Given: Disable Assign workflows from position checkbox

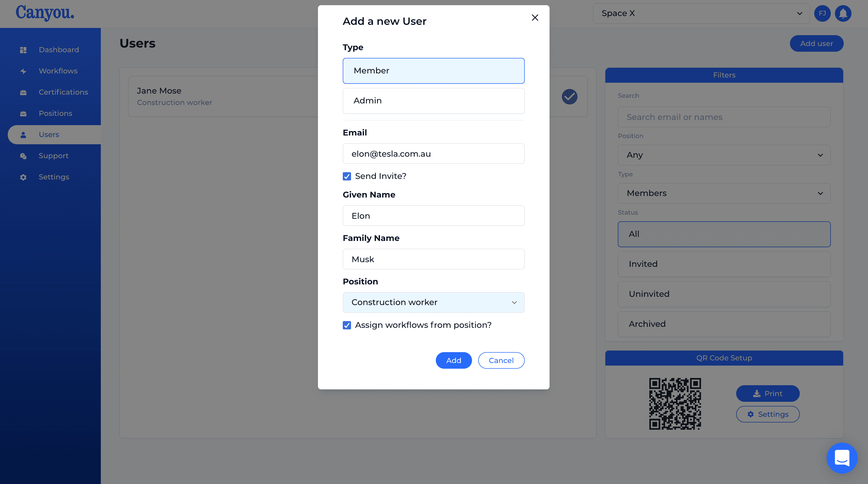Looking at the screenshot, I should coord(347,325).
